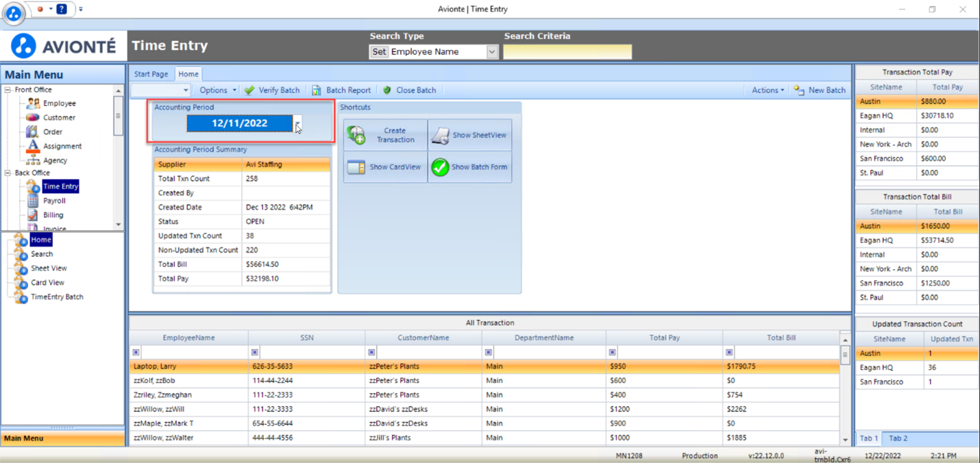Switch to the Home tab
This screenshot has height=463, width=980.
188,74
